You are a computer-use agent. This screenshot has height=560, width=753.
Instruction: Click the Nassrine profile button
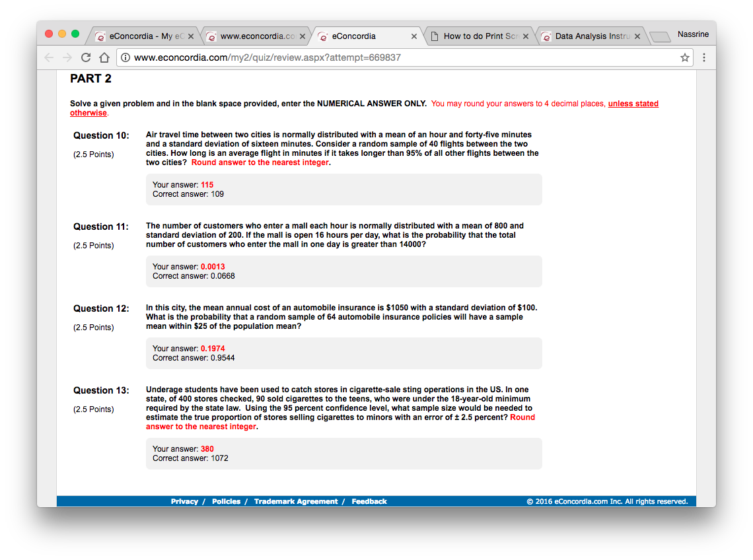coord(693,34)
